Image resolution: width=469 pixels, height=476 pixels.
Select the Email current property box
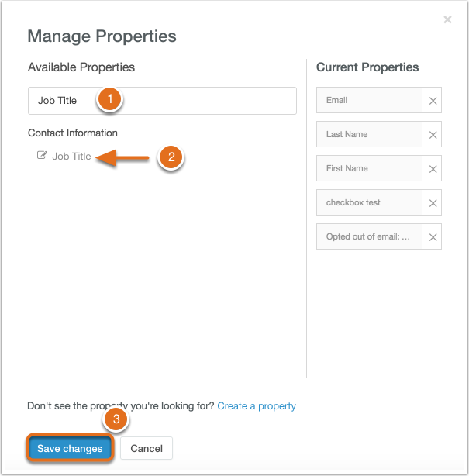[x=369, y=100]
